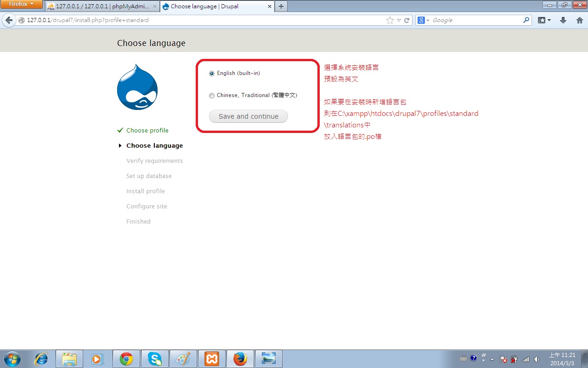588x368 pixels.
Task: Click Set up database step text
Action: click(149, 176)
